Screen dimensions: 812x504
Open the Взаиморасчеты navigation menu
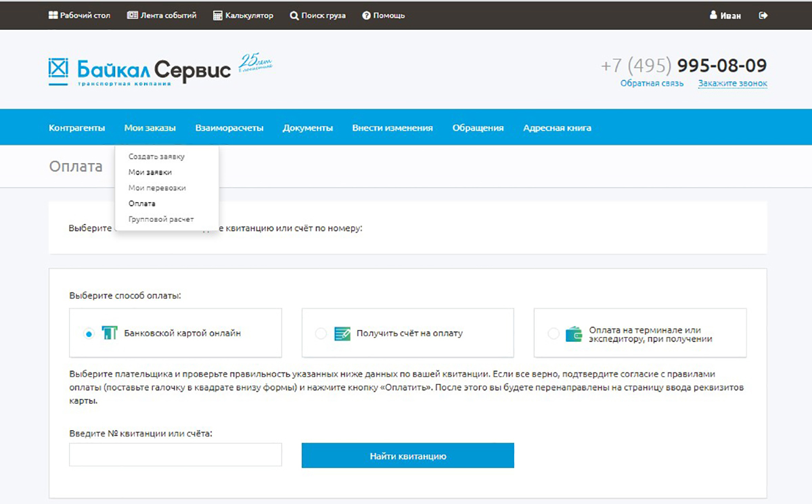pos(229,128)
